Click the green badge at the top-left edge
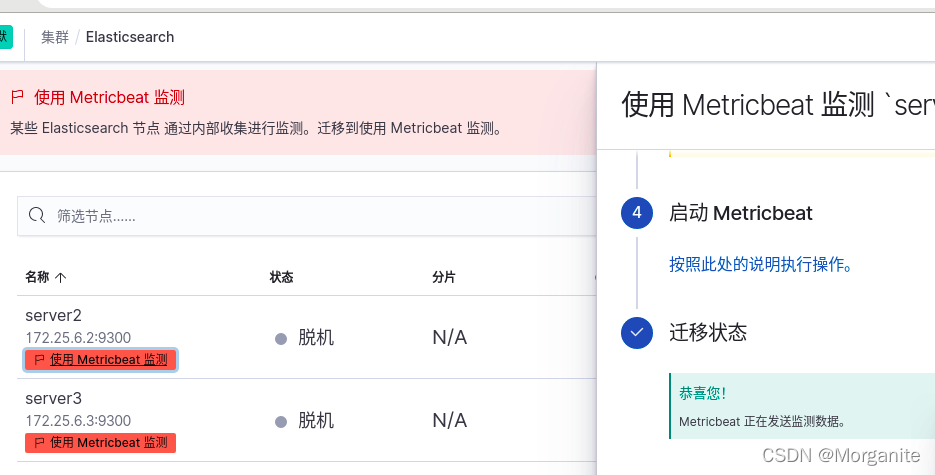 tap(5, 37)
